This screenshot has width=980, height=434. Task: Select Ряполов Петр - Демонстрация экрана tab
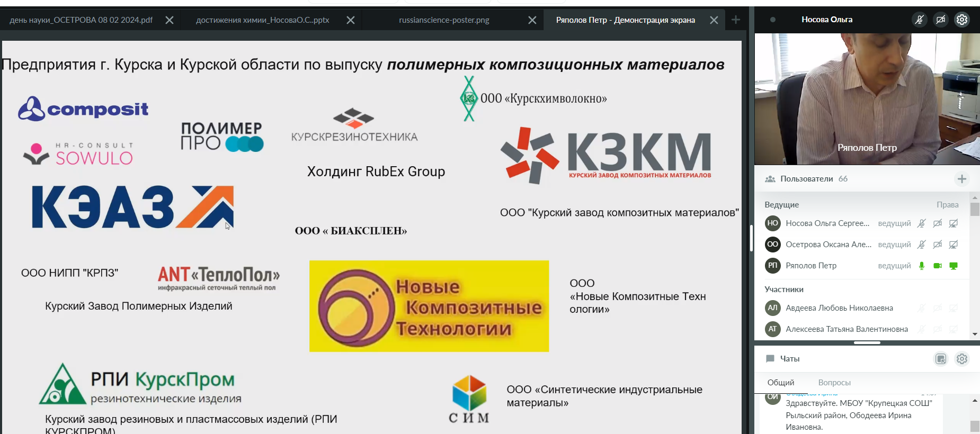click(626, 20)
